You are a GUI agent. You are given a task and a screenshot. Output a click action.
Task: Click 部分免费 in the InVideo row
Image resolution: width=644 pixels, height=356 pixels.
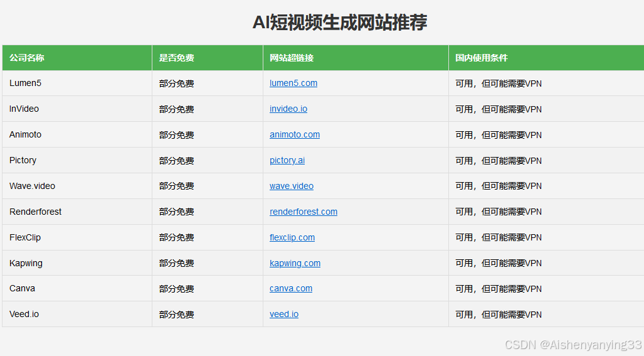click(177, 109)
